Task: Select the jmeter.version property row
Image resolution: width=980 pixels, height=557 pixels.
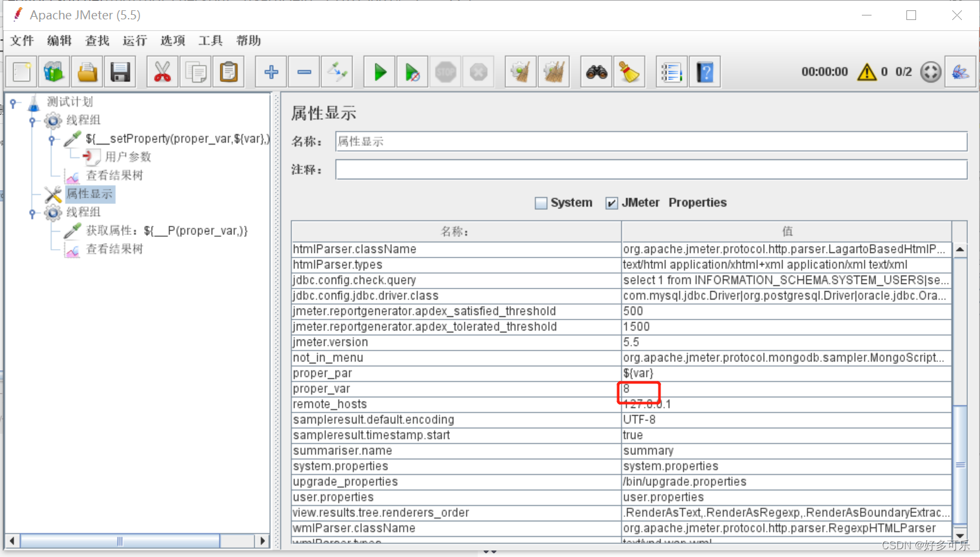Action: tap(621, 343)
